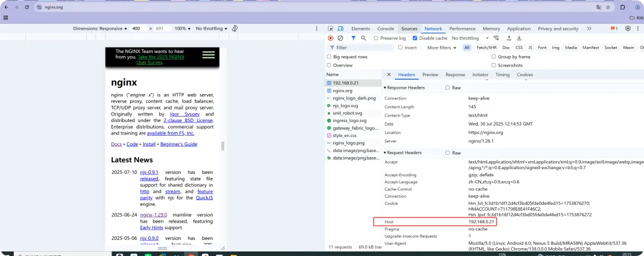Open the translate page icon
The width and height of the screenshot is (644, 256).
point(599,7)
